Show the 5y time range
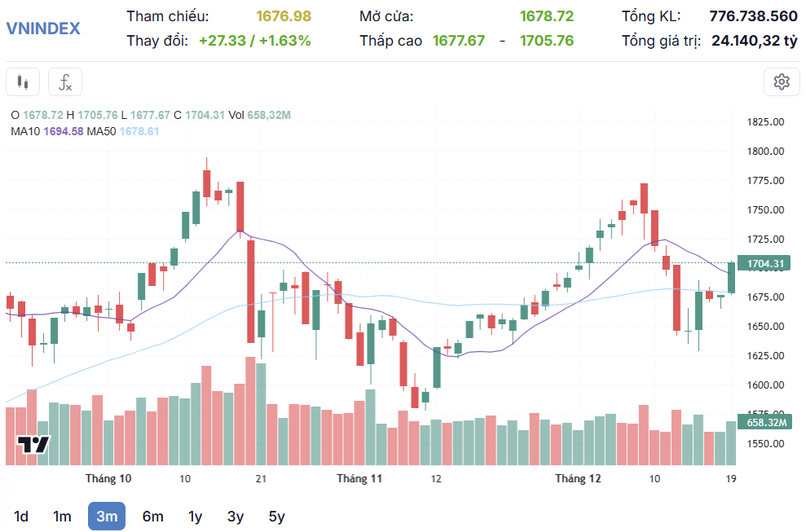Screen dimensions: 806x532 pos(276,517)
